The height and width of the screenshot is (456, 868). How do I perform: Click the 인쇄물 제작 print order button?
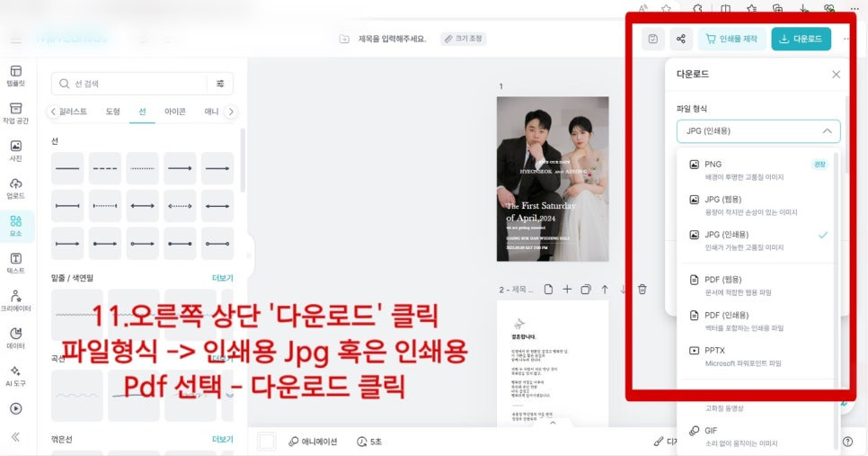click(x=731, y=39)
